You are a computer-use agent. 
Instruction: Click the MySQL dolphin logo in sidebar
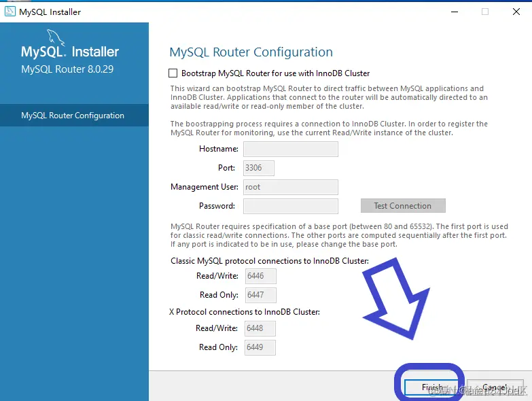tap(56, 37)
